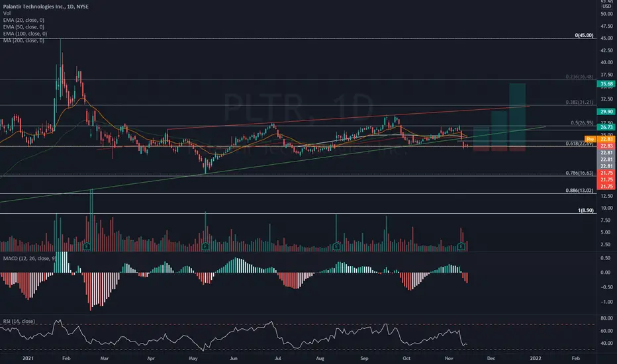
Task: Open the November earnings E marker
Action: pos(461,247)
